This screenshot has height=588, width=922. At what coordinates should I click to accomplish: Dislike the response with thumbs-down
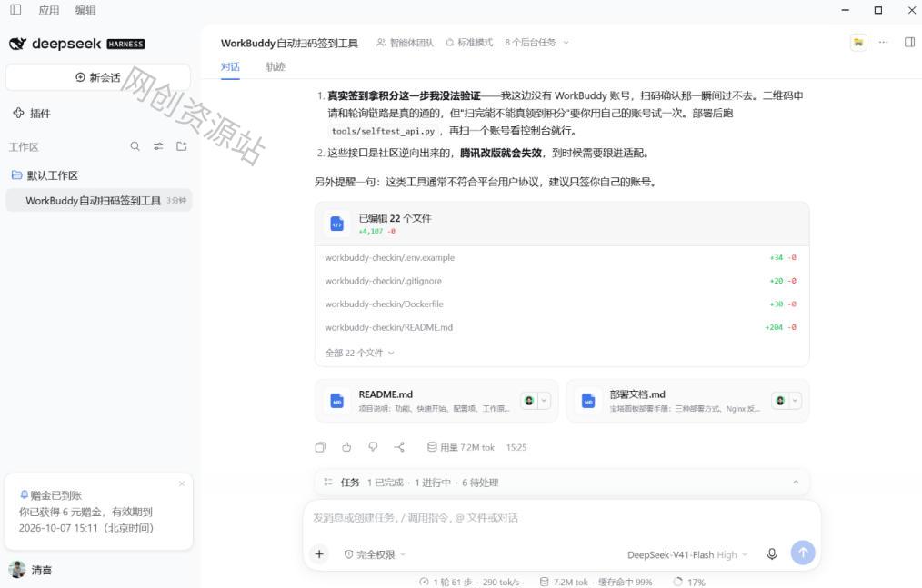(x=373, y=447)
